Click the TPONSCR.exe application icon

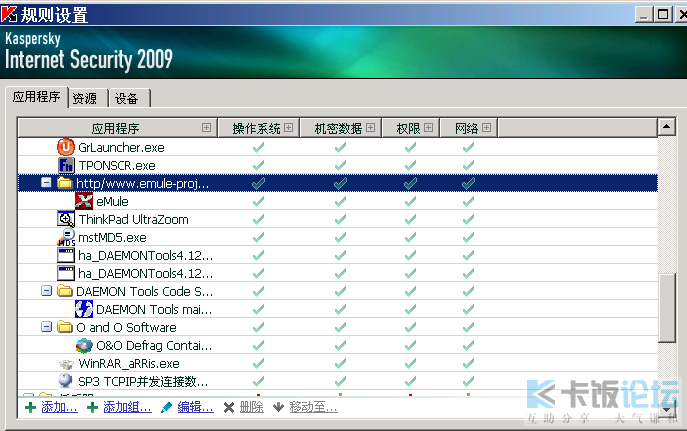(x=66, y=165)
